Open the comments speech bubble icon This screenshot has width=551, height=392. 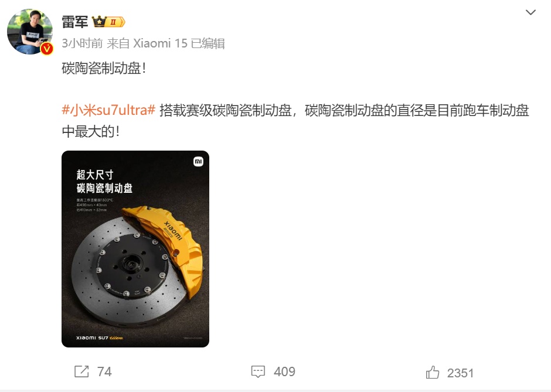[258, 371]
